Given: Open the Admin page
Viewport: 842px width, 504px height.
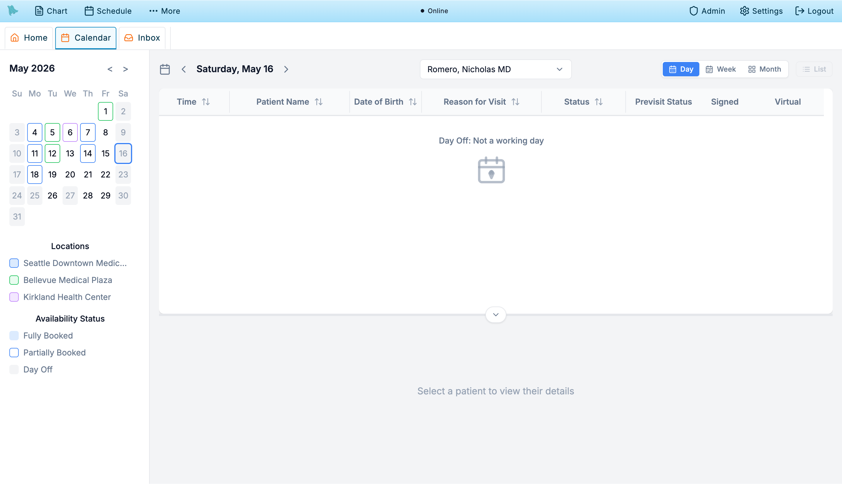Looking at the screenshot, I should pyautogui.click(x=707, y=11).
